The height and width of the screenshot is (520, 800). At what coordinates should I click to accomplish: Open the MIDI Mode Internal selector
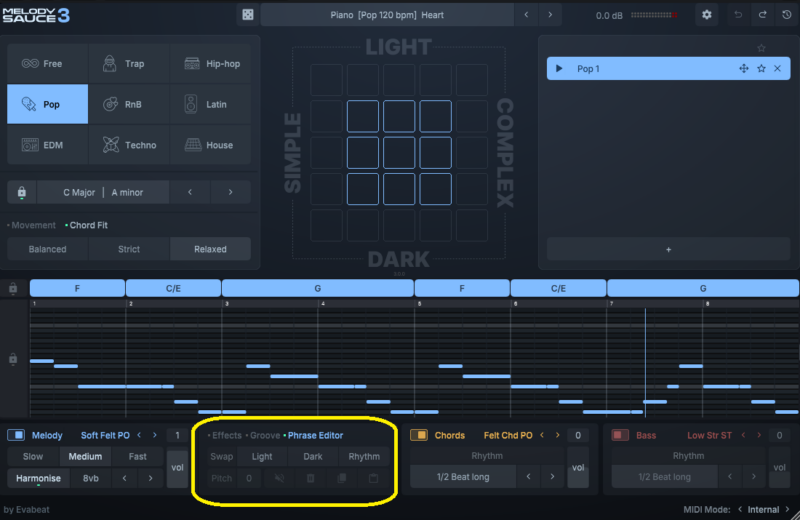click(762, 510)
